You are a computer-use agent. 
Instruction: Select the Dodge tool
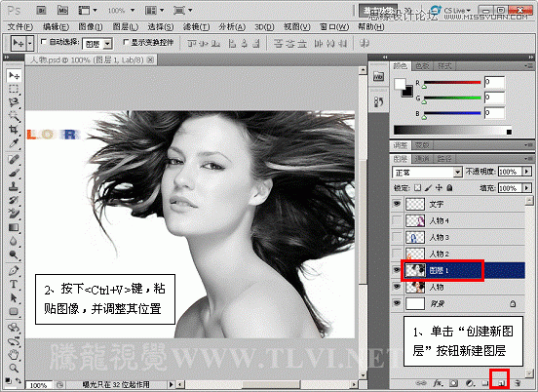14,255
